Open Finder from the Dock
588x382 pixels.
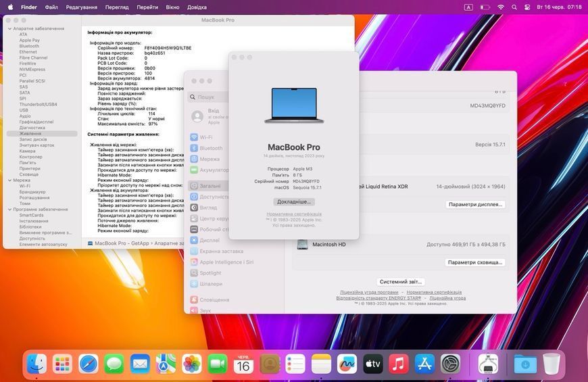click(36, 364)
